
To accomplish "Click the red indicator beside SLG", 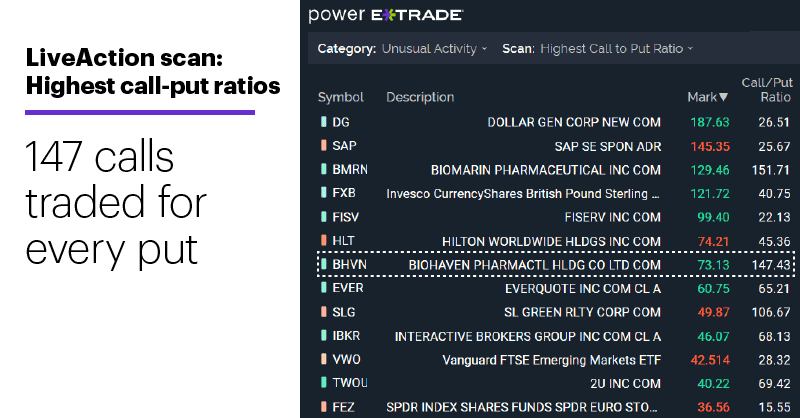I will pos(323,311).
